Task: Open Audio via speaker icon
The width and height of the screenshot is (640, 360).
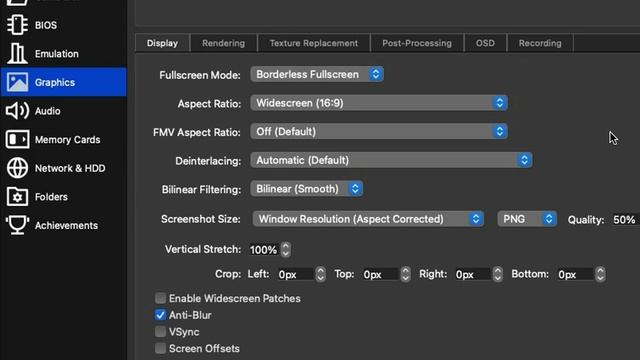Action: [17, 111]
